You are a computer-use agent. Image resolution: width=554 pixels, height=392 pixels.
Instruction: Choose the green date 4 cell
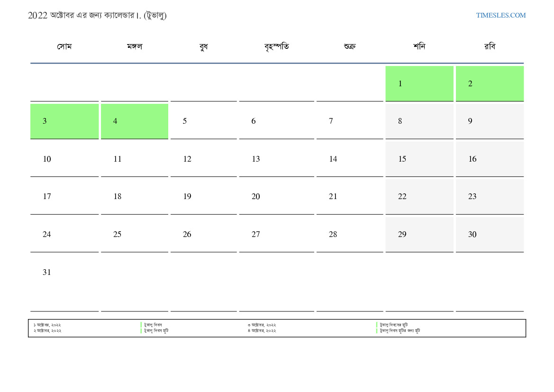(x=134, y=121)
